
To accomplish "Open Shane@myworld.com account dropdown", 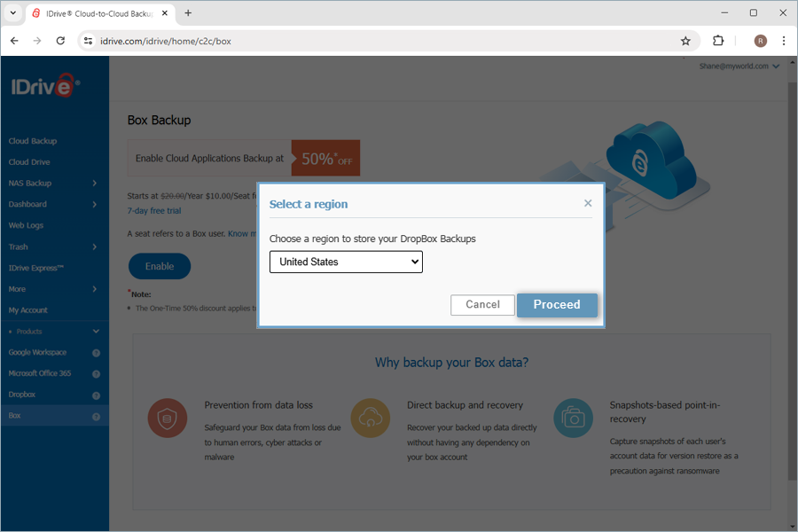I will (739, 66).
